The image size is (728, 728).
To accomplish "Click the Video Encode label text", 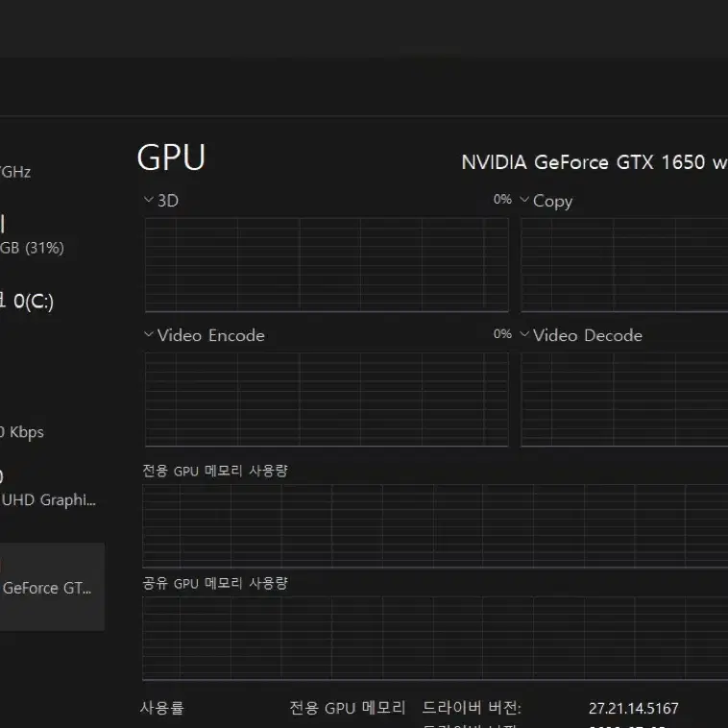I will pyautogui.click(x=210, y=335).
